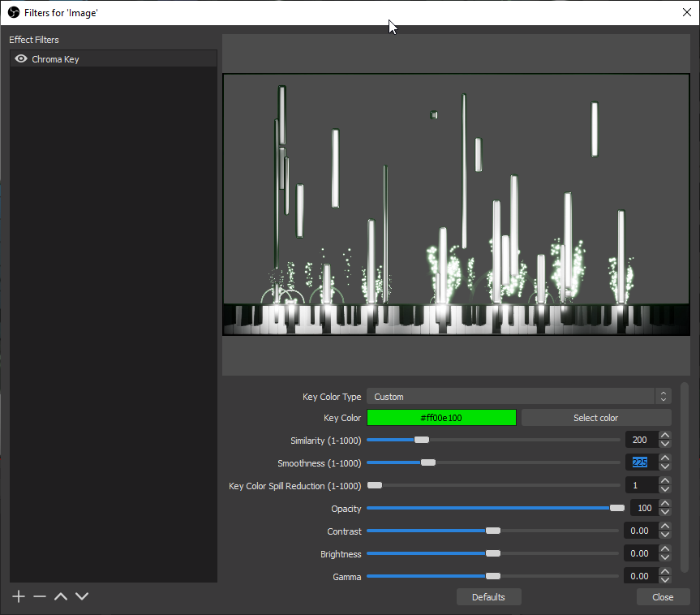700x615 pixels.
Task: Click the Contrast label
Action: [344, 531]
